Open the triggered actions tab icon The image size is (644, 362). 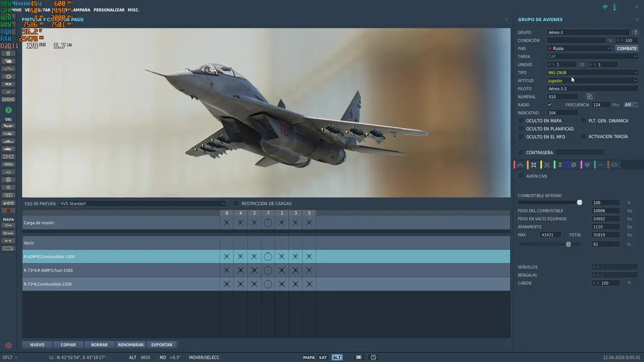tap(547, 165)
